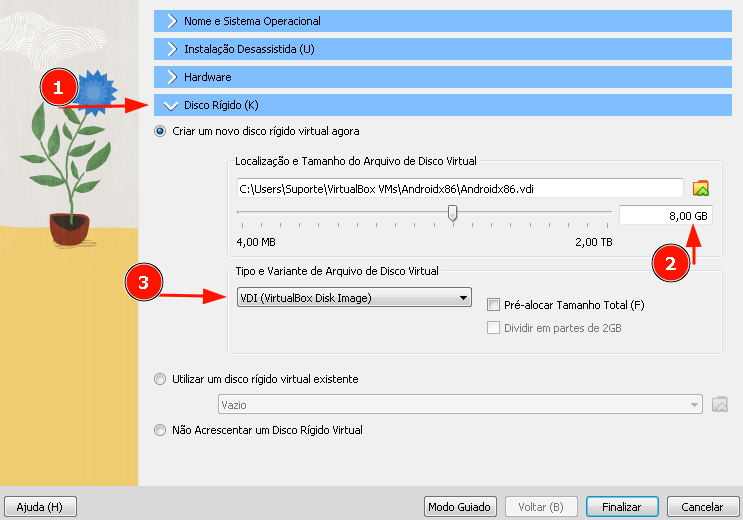Toggle 'Dividir em partes de 2GB' checkbox

(x=493, y=328)
